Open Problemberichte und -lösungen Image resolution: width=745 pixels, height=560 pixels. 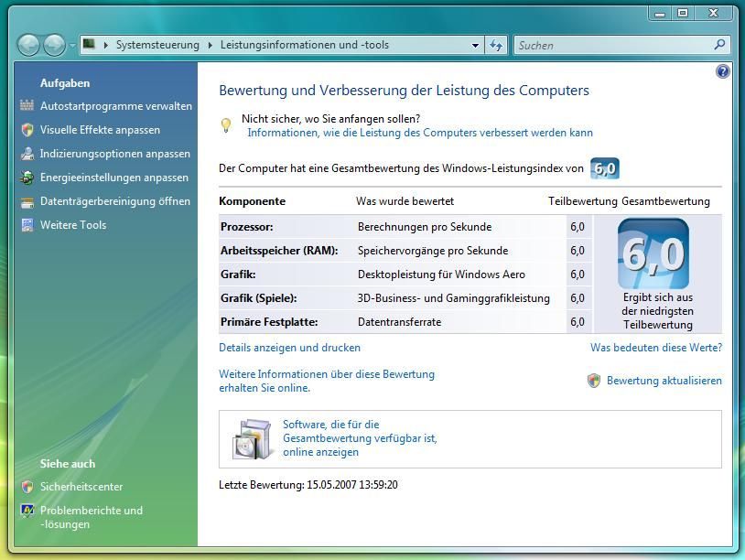tap(92, 517)
